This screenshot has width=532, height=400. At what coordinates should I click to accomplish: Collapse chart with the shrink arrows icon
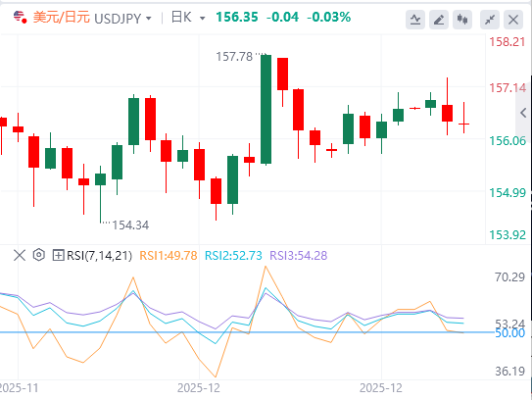(490, 20)
